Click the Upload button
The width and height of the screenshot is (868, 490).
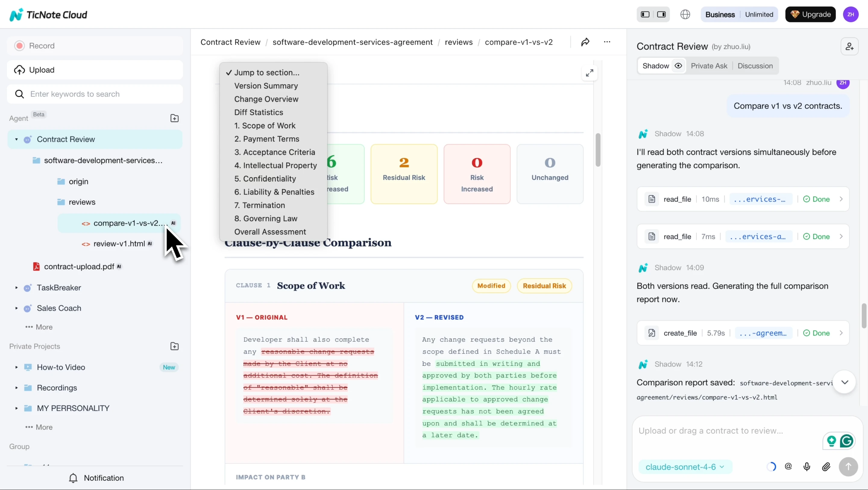tap(95, 70)
